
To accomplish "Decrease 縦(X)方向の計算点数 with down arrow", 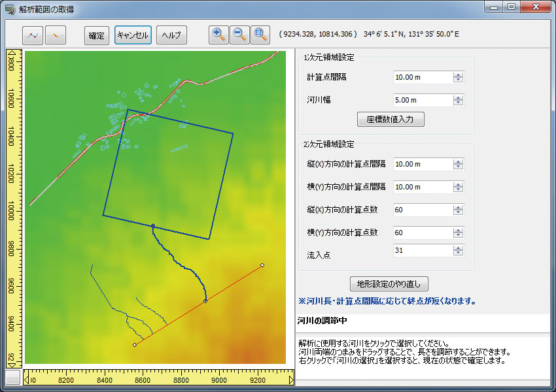I will (x=458, y=212).
